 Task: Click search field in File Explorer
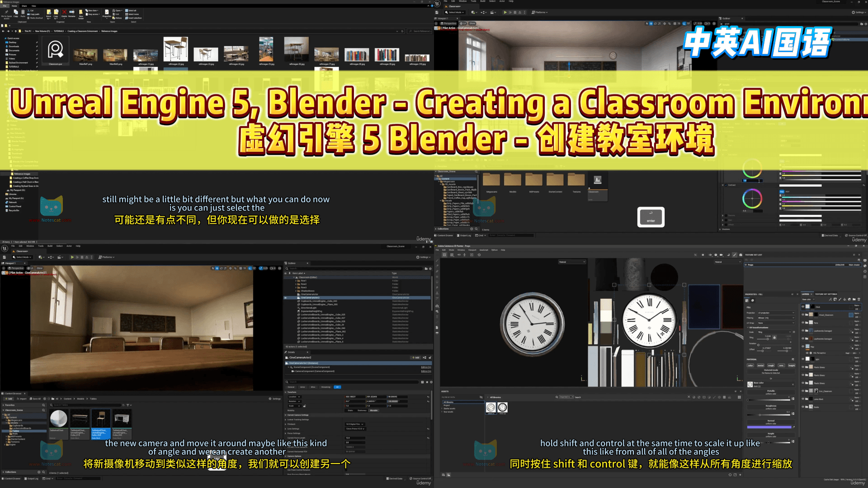[x=419, y=31]
